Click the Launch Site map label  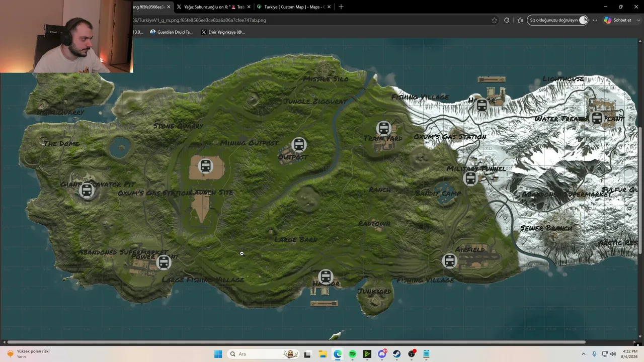tap(212, 193)
